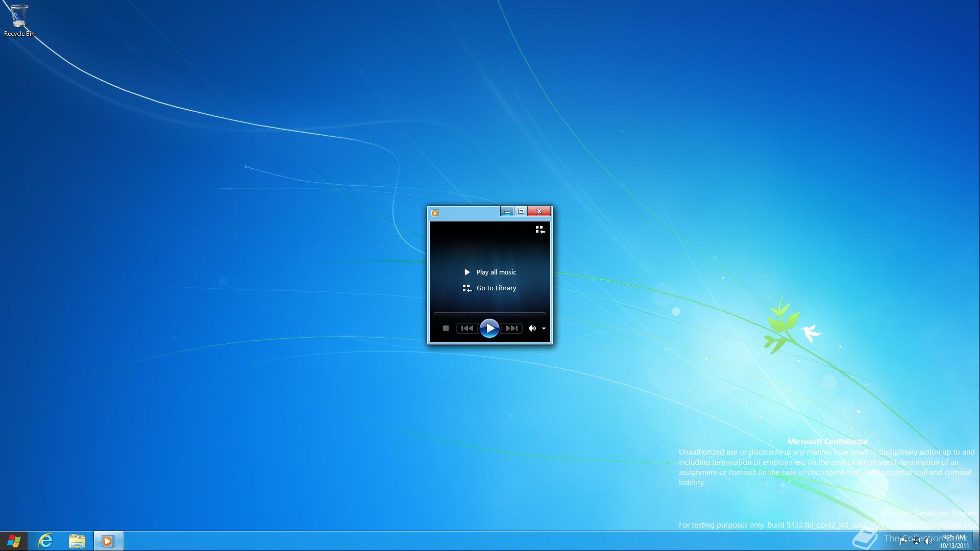The height and width of the screenshot is (551, 980).
Task: Click the Go to Library link
Action: click(489, 288)
